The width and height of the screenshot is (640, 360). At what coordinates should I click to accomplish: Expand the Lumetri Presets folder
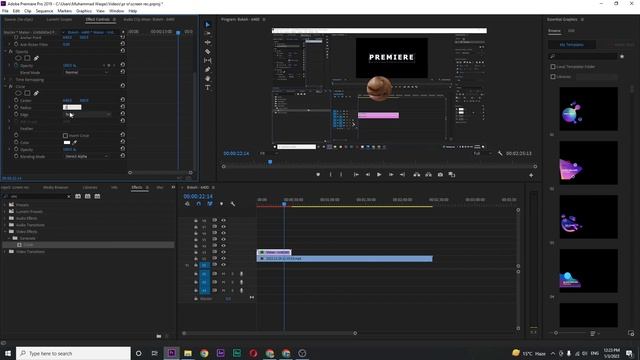[x=5, y=211]
